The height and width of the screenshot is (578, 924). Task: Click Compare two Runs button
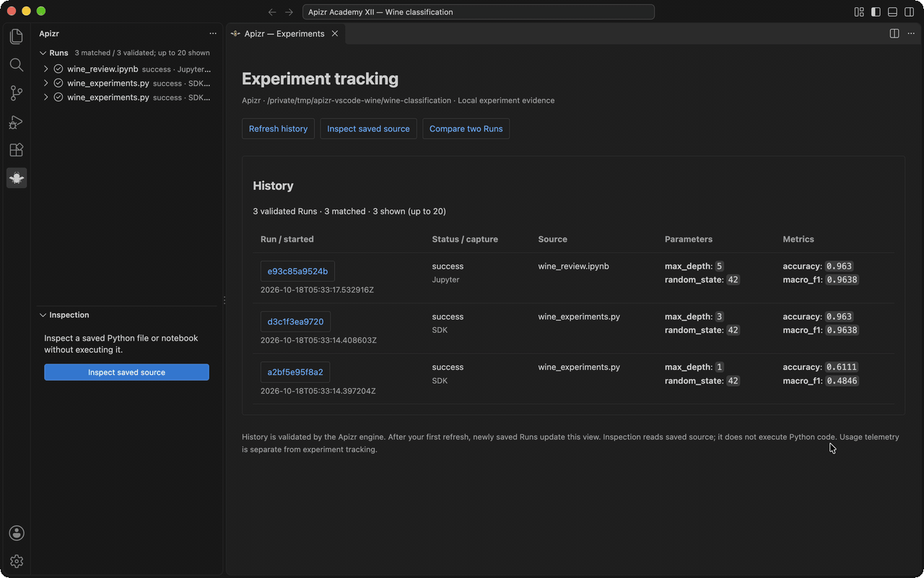tap(466, 129)
